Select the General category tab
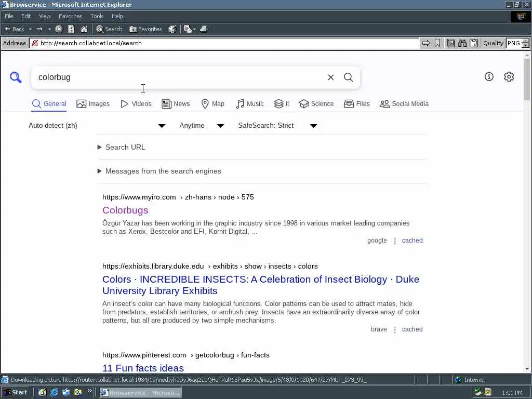532x399 pixels. pyautogui.click(x=49, y=104)
